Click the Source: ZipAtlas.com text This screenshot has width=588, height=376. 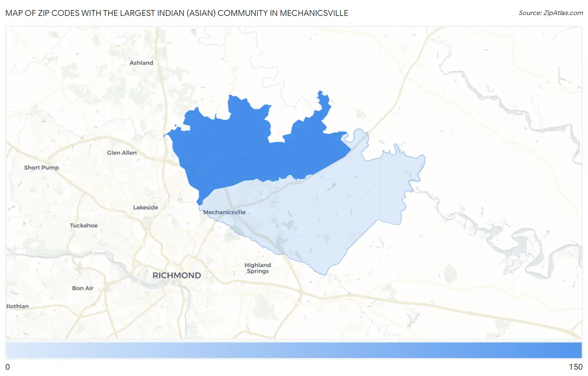coord(551,13)
